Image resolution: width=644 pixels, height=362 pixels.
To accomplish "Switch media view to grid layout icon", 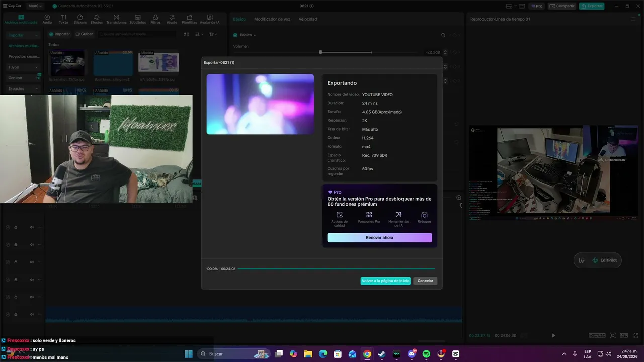I will [x=186, y=34].
